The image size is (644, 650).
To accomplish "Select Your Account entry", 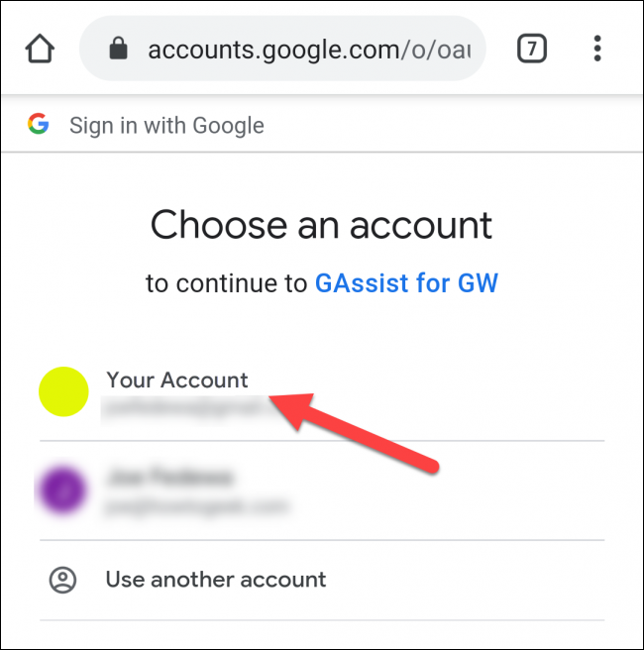I will (322, 391).
